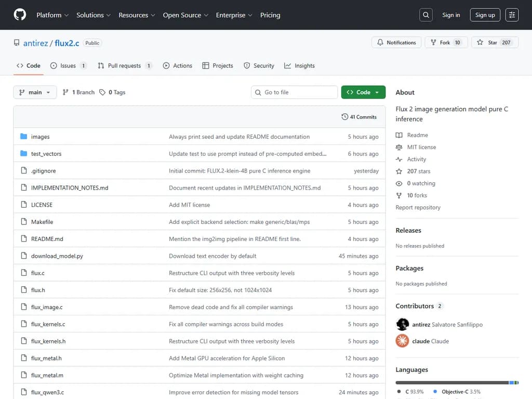Open search with the magnifier icon
The width and height of the screenshot is (532, 399).
click(426, 15)
